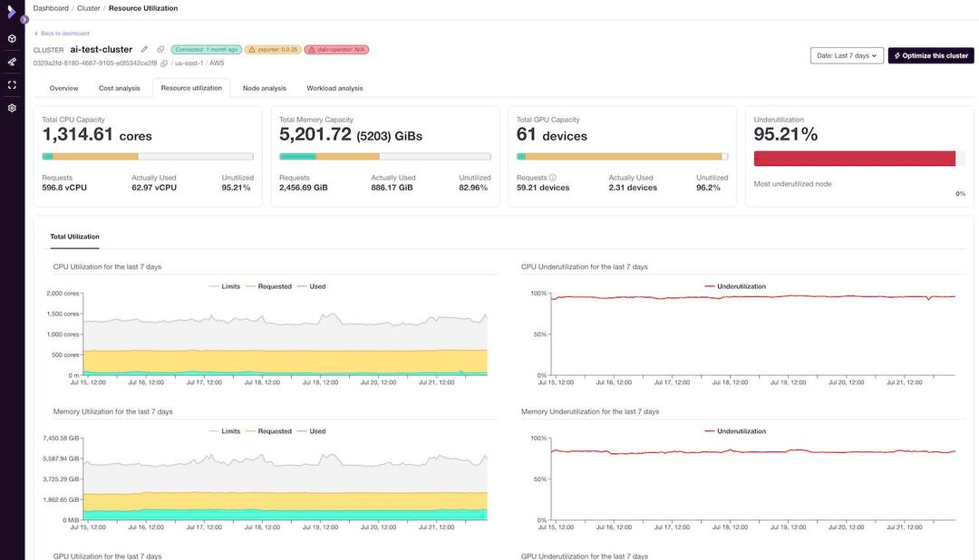Copy the cluster name using the copy icon
The height and width of the screenshot is (560, 979).
click(160, 49)
